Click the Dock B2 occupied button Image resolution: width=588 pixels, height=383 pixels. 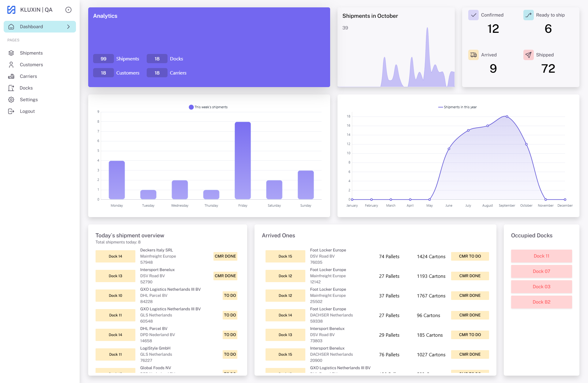[x=541, y=302]
